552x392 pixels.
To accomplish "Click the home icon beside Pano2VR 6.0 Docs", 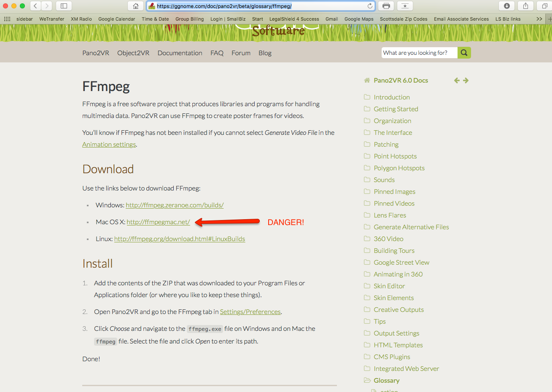I will click(367, 80).
